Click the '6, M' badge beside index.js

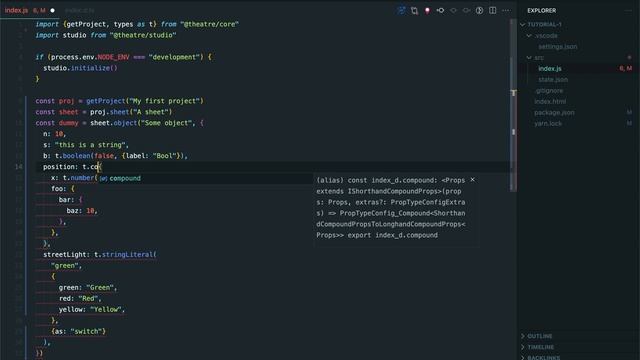[x=625, y=69]
